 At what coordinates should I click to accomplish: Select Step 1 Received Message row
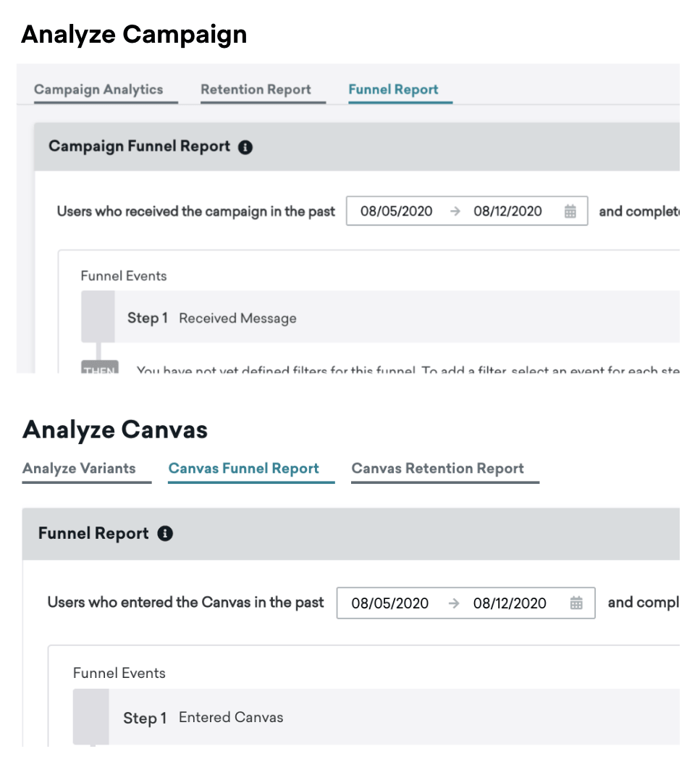(380, 317)
